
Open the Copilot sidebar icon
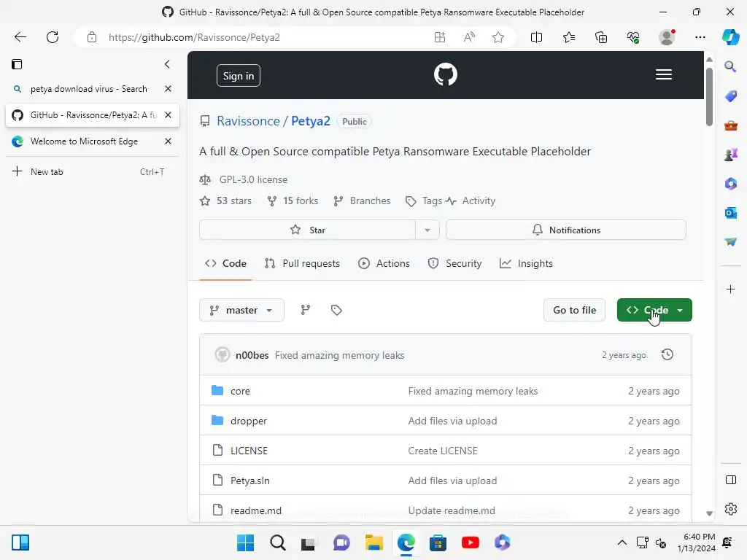pyautogui.click(x=730, y=37)
